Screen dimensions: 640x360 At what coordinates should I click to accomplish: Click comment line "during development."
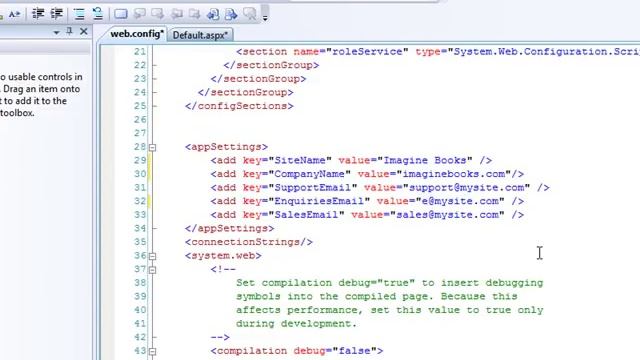point(296,324)
